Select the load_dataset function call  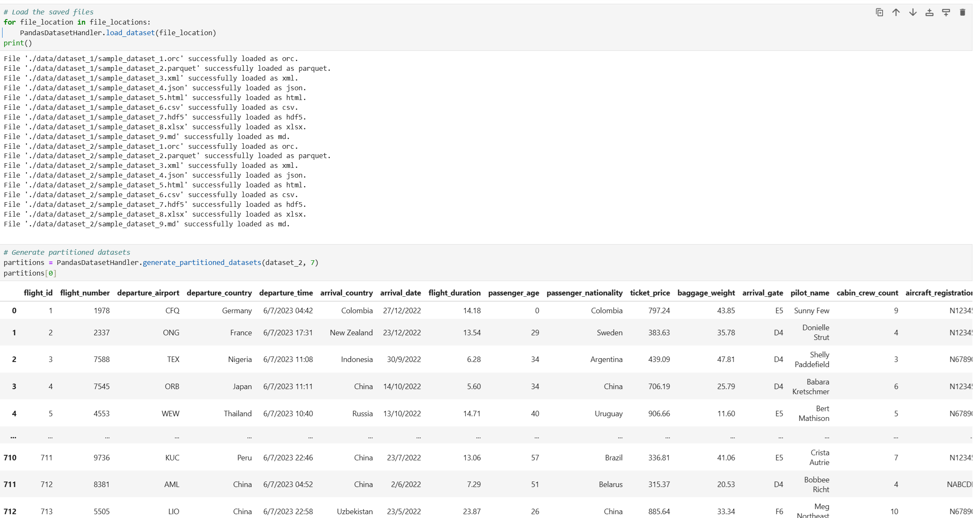tap(130, 33)
